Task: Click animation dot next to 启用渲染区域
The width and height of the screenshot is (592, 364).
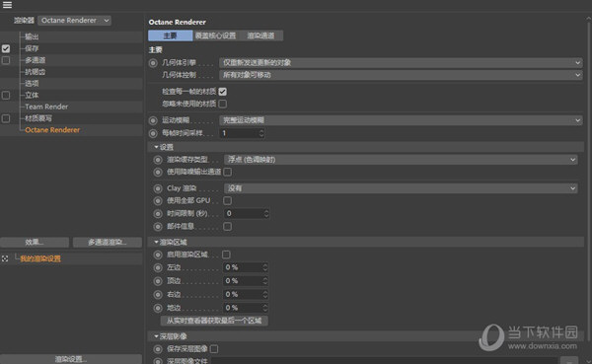Action: 158,255
